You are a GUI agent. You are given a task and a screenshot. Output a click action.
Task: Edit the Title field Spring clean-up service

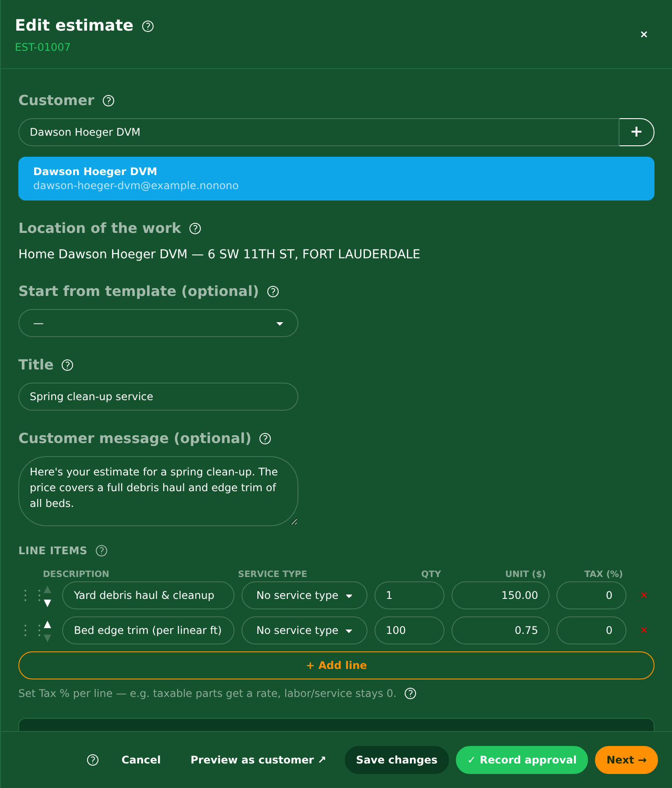158,397
